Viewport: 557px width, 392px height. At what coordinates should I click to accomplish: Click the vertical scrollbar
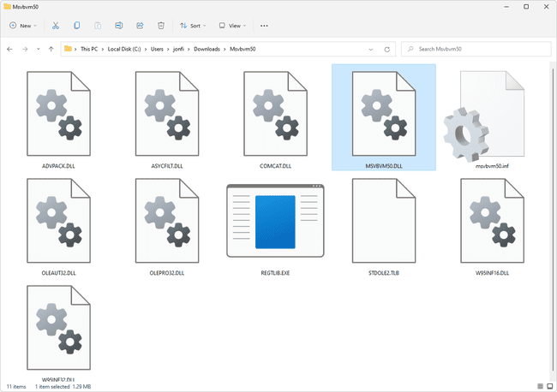pyautogui.click(x=553, y=220)
